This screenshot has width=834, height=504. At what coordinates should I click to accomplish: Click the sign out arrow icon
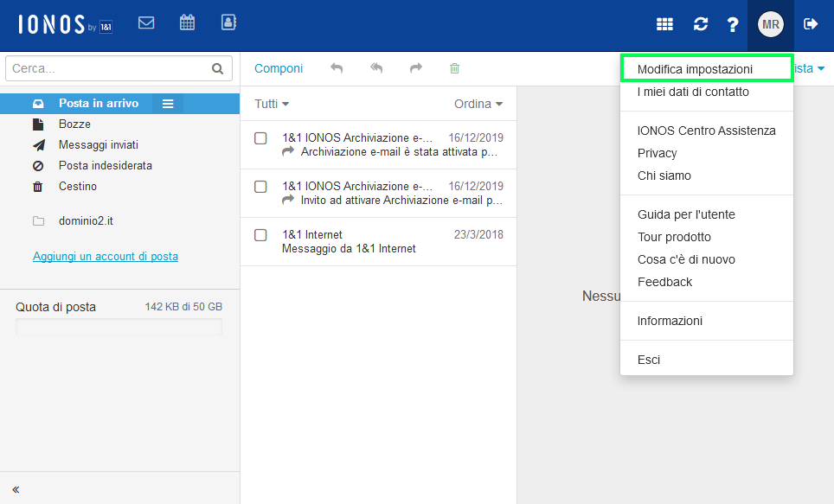click(x=811, y=24)
